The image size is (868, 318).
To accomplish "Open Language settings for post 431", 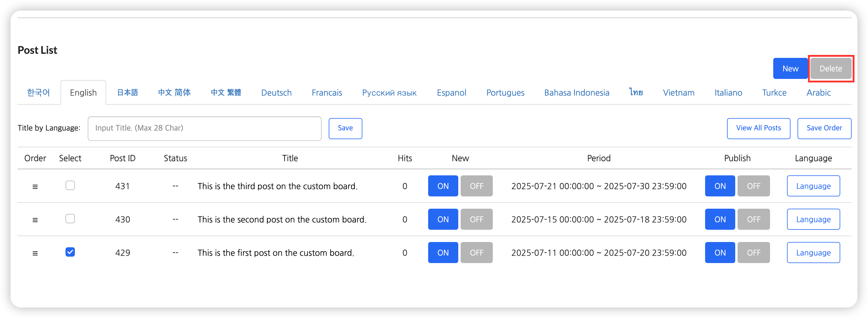I will click(813, 186).
